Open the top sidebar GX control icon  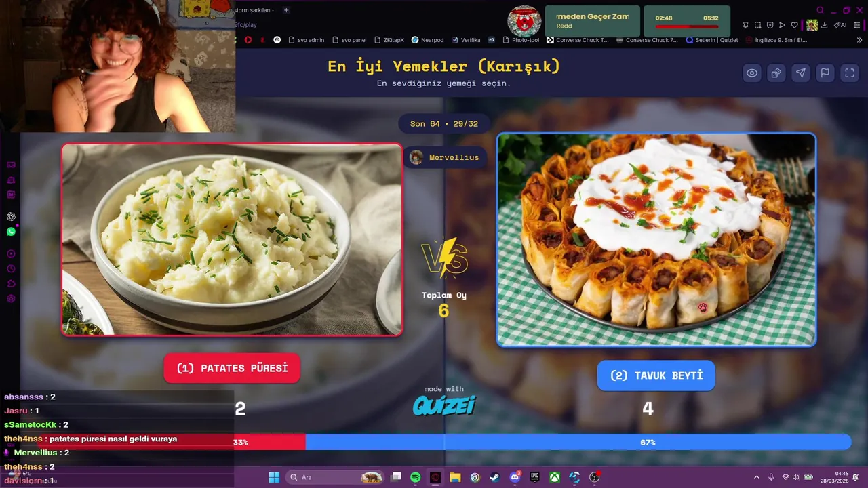[x=11, y=165]
